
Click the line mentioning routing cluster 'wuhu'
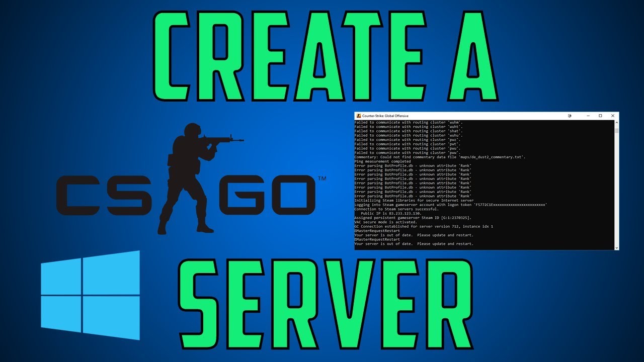pyautogui.click(x=409, y=135)
